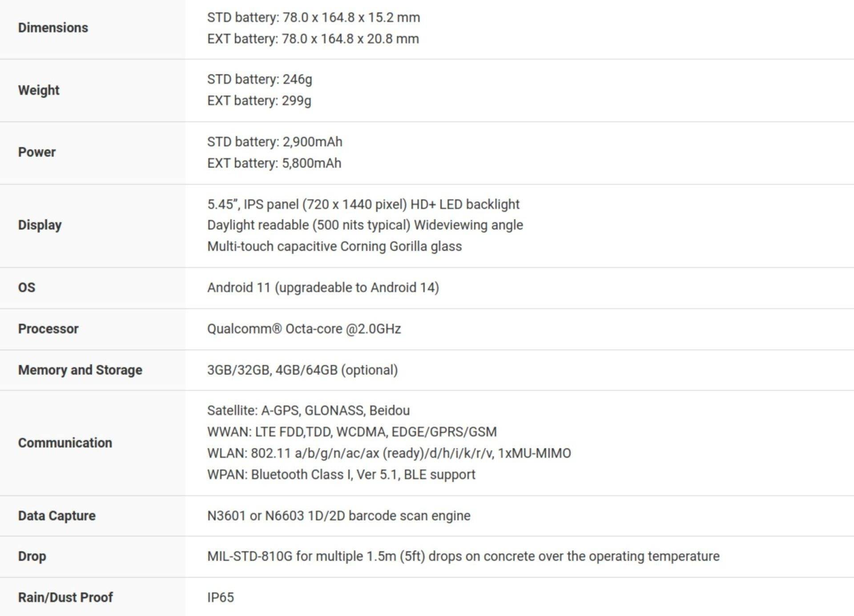
Task: Select the MIL-STD-810G drop rating text
Action: tap(463, 556)
